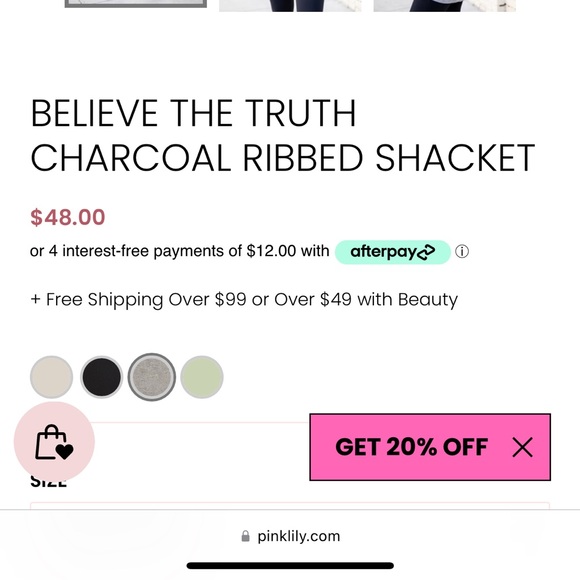Click the 4 interest-free payments text
The image size is (580, 580).
(x=179, y=251)
